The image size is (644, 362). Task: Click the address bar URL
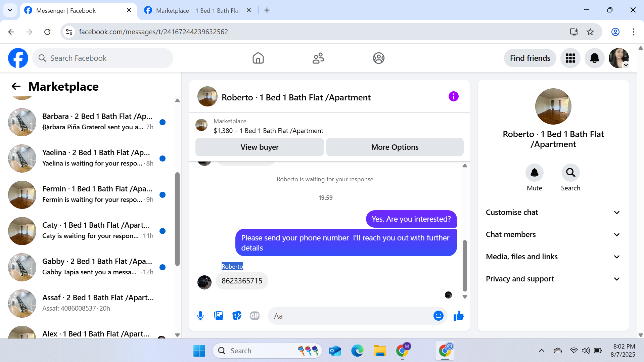coord(153,32)
